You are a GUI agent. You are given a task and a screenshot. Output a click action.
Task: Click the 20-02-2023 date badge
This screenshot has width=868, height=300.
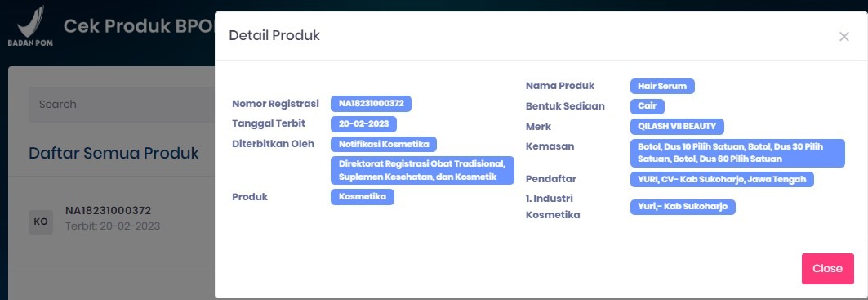click(x=363, y=123)
